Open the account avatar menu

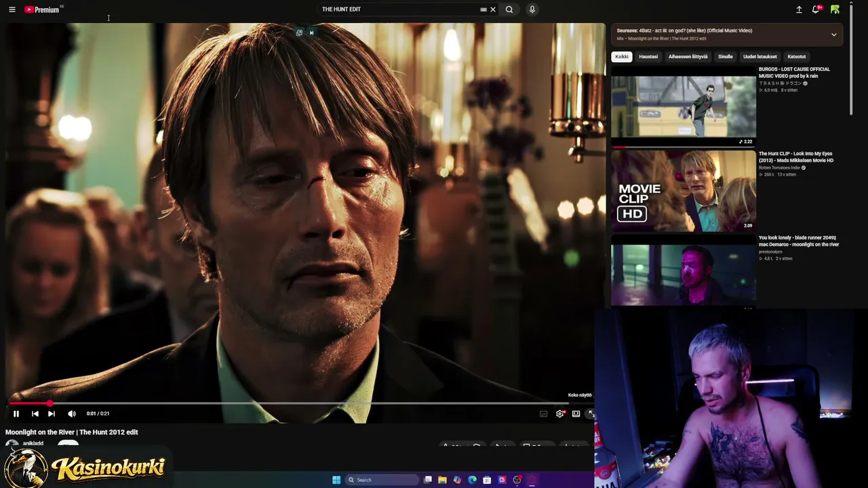pyautogui.click(x=835, y=9)
